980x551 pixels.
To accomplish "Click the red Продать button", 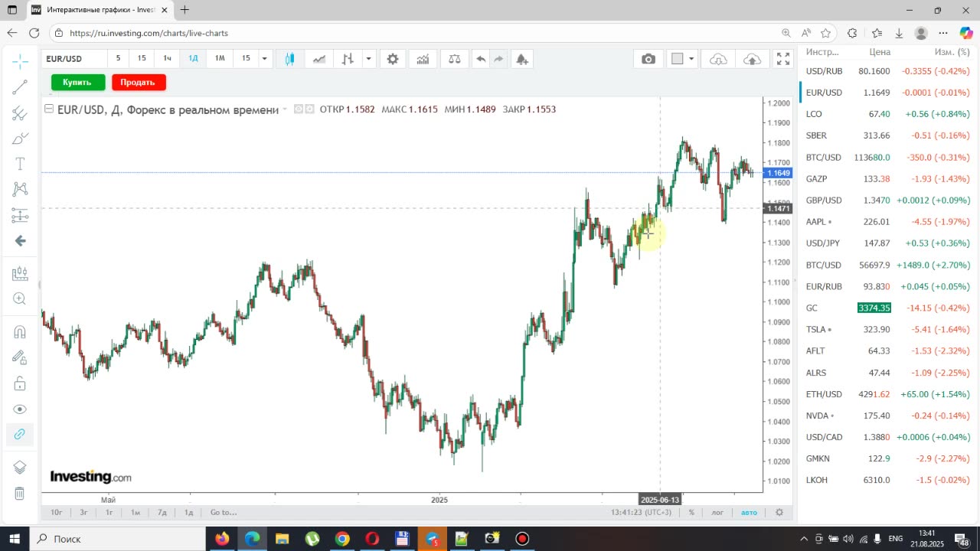I will pyautogui.click(x=139, y=82).
